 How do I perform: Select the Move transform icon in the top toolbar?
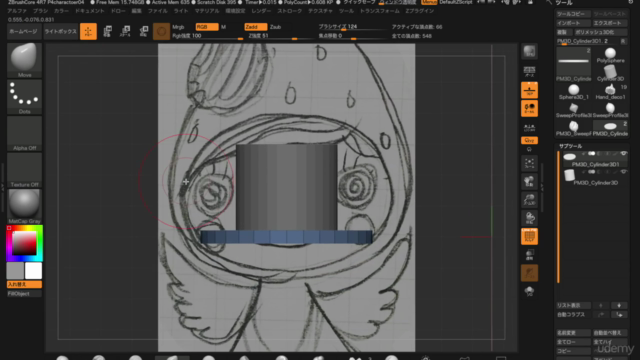point(107,31)
